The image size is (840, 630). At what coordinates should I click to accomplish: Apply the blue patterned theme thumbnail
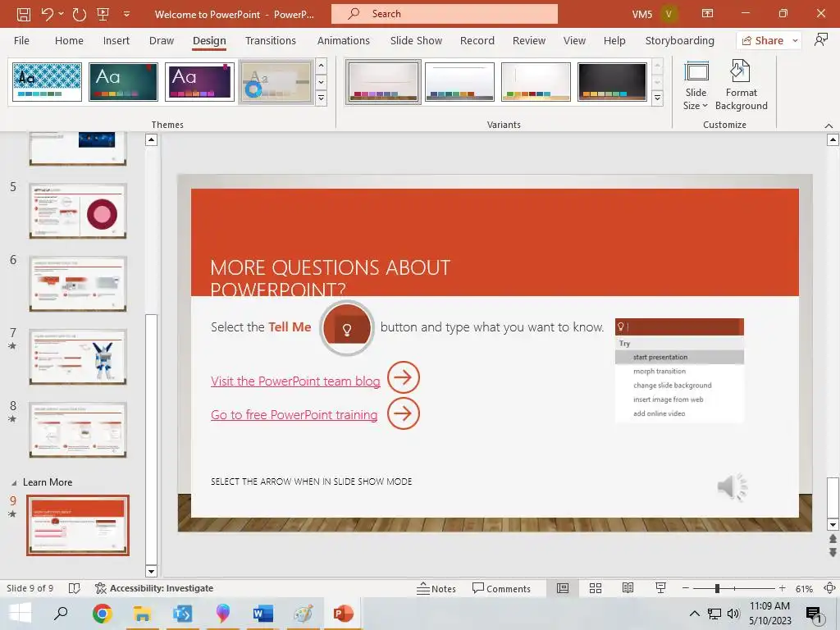click(x=47, y=82)
